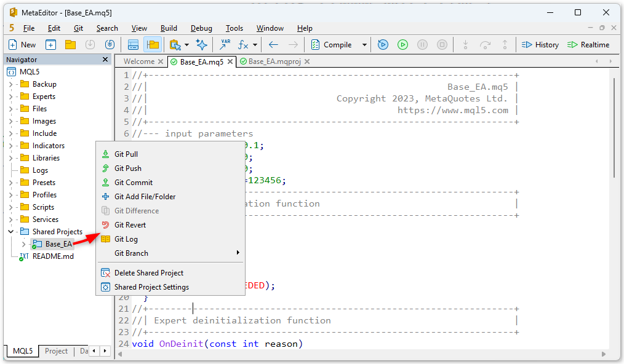Navigate back with the left arrow icon
Screen dimensions: 624x364
tap(273, 45)
